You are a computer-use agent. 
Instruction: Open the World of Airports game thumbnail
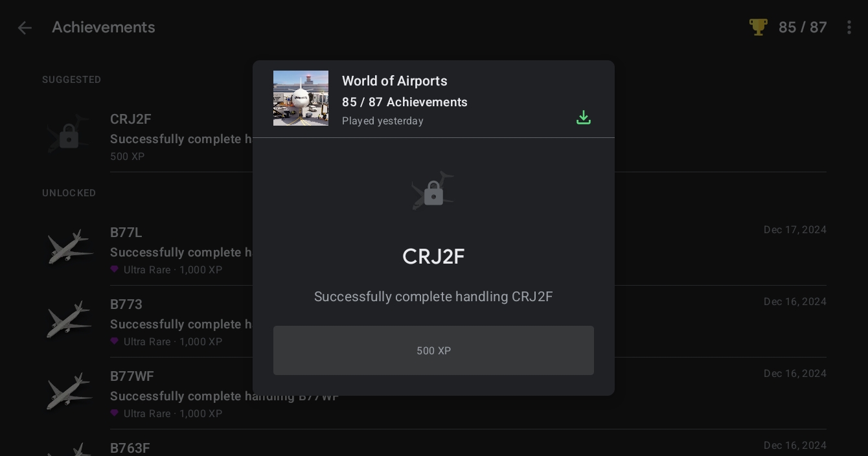pos(301,98)
